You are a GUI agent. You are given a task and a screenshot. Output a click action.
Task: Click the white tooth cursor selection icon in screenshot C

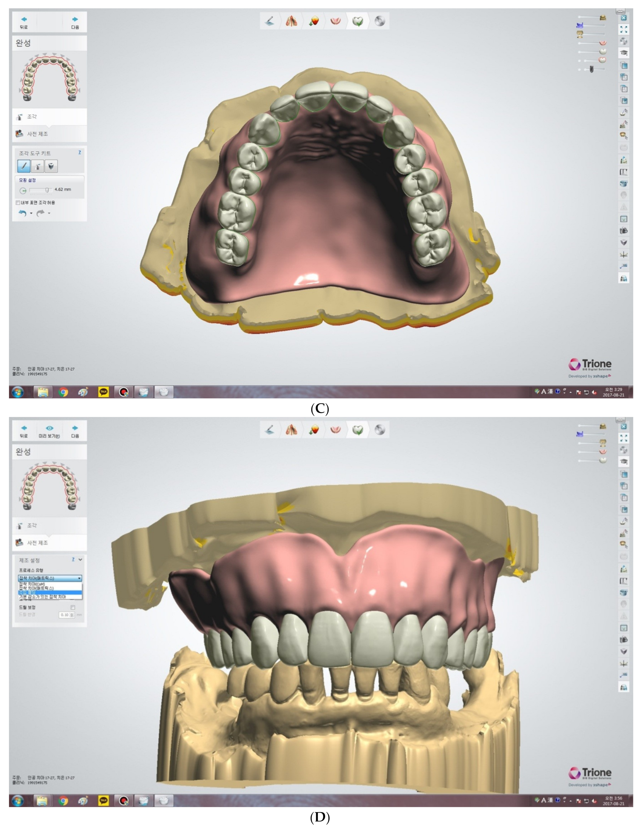pyautogui.click(x=624, y=112)
